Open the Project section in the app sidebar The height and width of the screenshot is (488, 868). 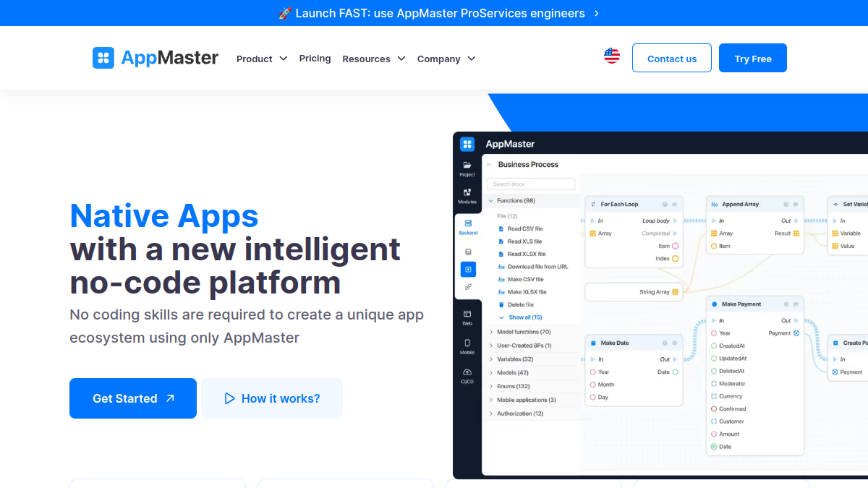click(467, 169)
